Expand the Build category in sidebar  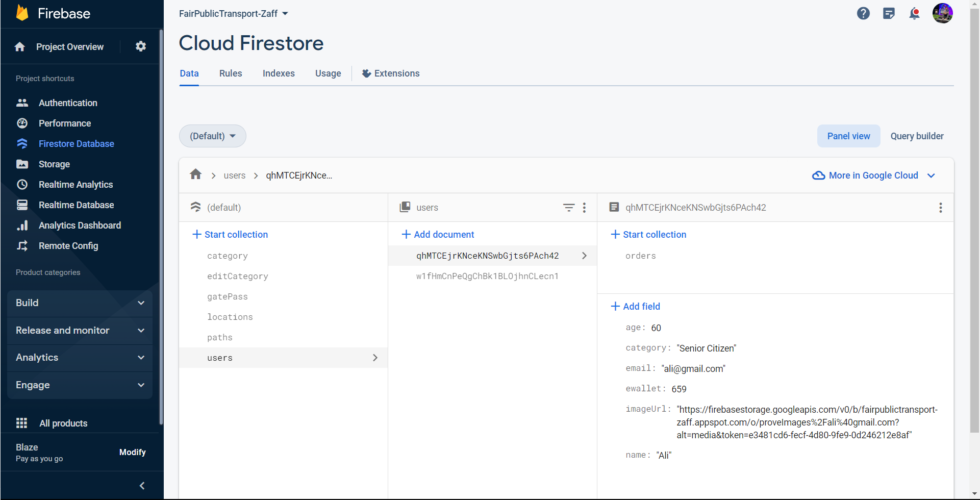tap(80, 303)
